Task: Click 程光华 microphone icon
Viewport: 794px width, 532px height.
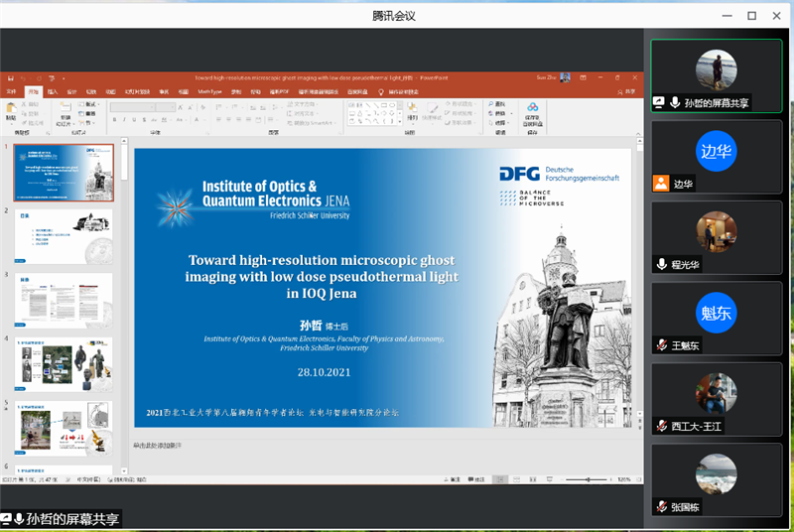Action: coord(661,264)
